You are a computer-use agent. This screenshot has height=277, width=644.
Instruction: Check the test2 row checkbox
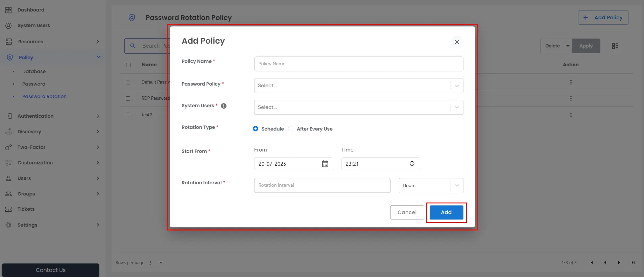128,115
